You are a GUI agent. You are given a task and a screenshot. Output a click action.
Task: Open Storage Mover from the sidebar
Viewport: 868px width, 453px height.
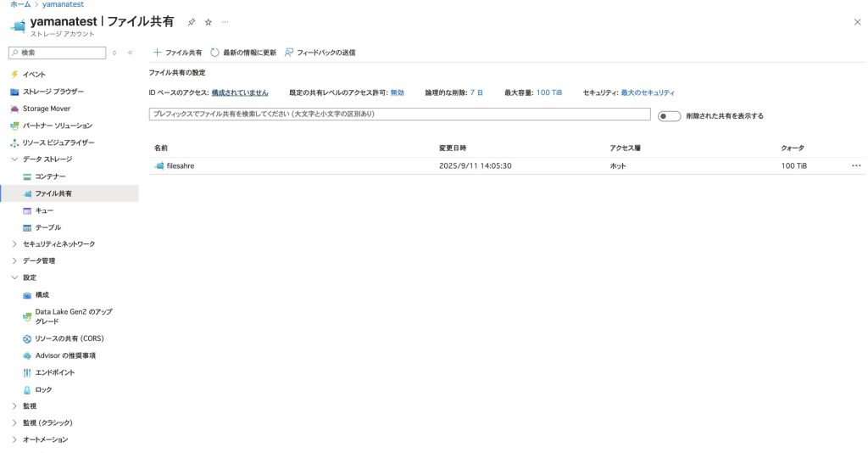click(x=46, y=109)
